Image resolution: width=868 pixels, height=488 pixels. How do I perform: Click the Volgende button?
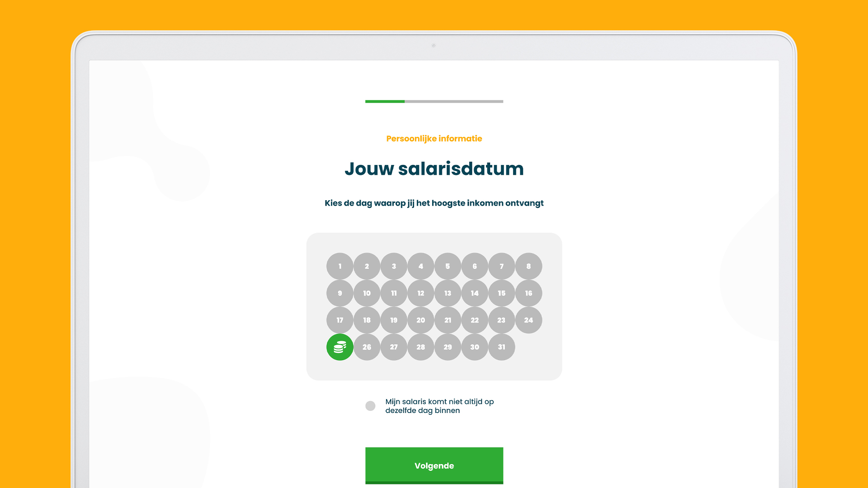(x=434, y=465)
